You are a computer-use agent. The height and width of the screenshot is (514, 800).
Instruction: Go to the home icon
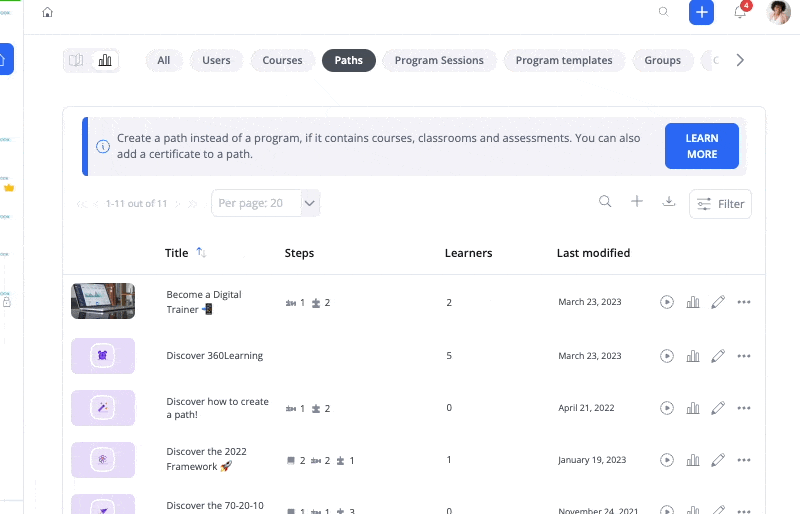pos(47,12)
